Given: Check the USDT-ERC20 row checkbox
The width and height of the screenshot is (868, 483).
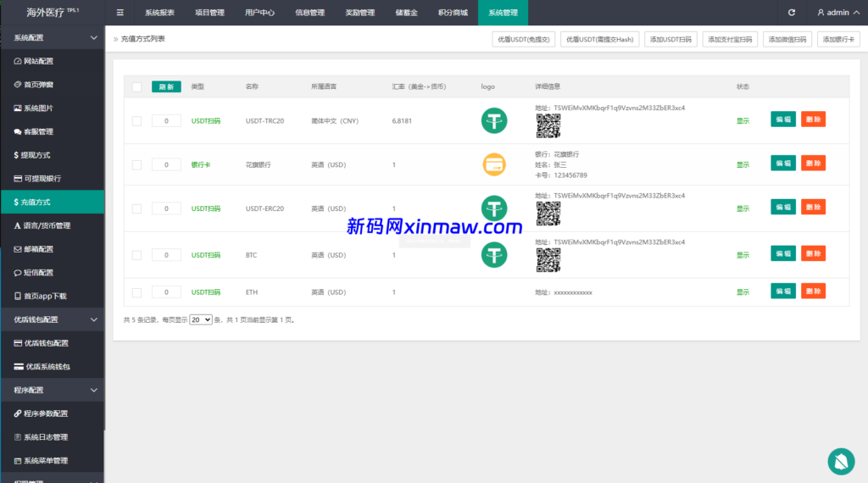Looking at the screenshot, I should point(136,208).
